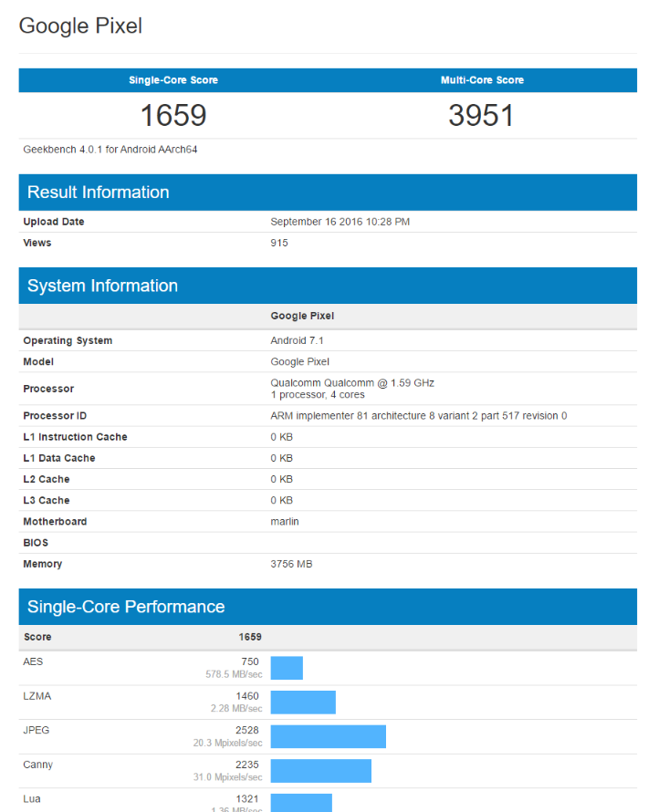Click the L2 Cache label
Screen dimensions: 648x812
pyautogui.click(x=47, y=480)
